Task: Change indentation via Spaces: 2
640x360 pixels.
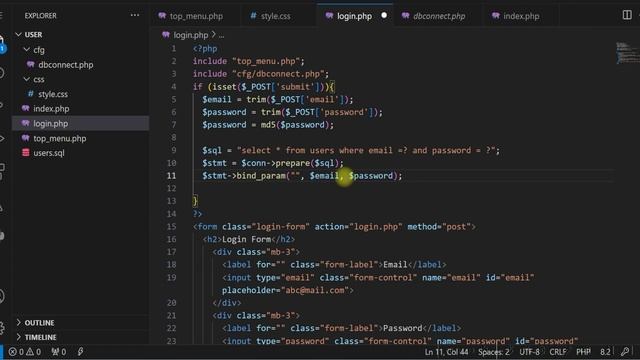Action: (x=493, y=352)
